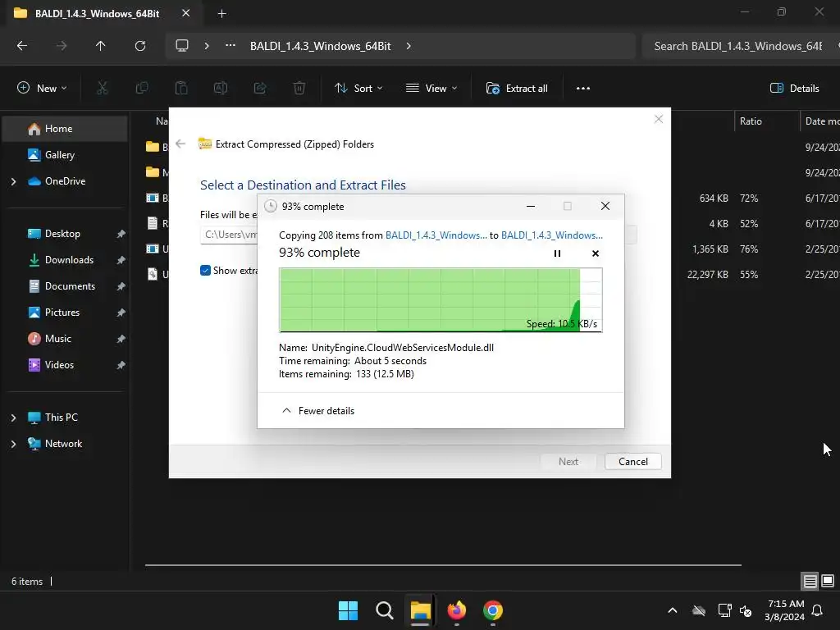Click the green copy progress graph
840x630 pixels.
(x=441, y=300)
